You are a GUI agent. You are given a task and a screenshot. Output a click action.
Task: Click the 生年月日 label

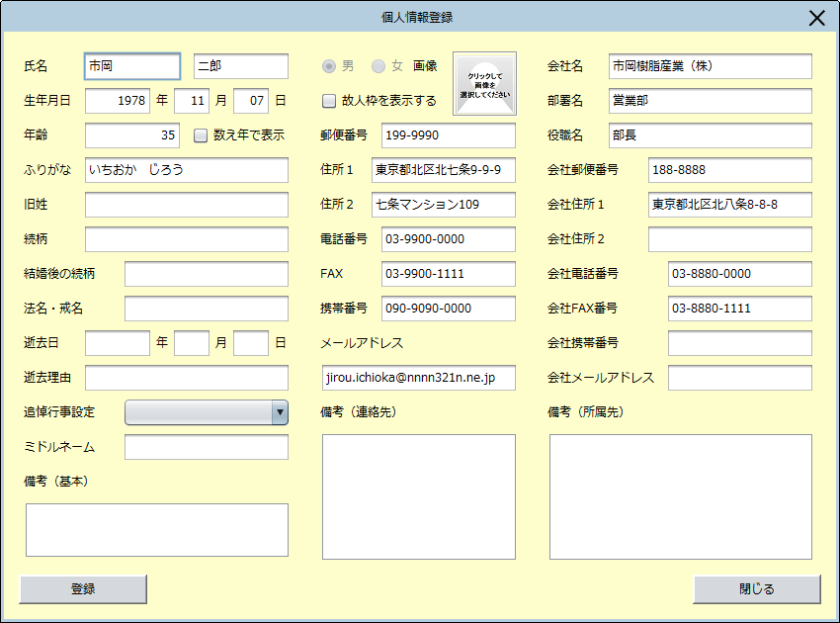tap(47, 101)
